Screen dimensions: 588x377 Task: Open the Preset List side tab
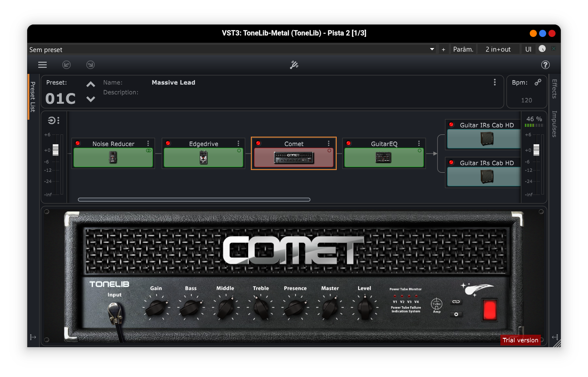tap(32, 97)
